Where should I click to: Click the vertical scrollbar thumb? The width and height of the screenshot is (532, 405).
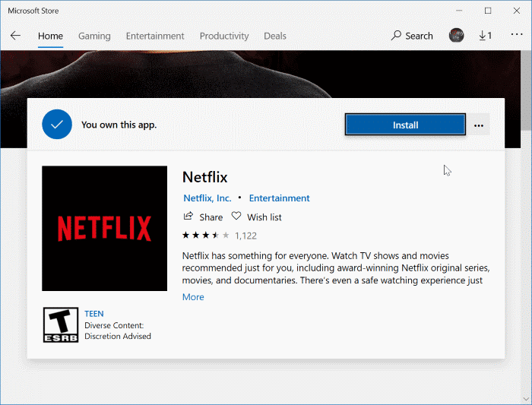(526, 90)
